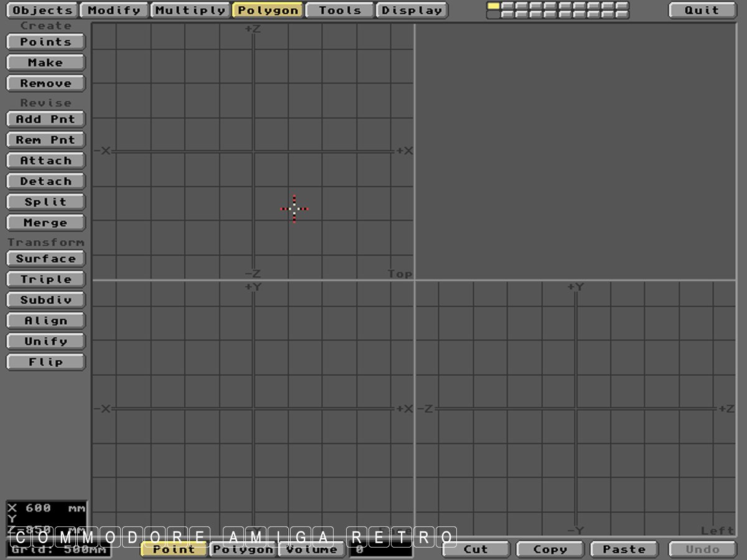Click the Split button
The width and height of the screenshot is (747, 560).
(45, 202)
